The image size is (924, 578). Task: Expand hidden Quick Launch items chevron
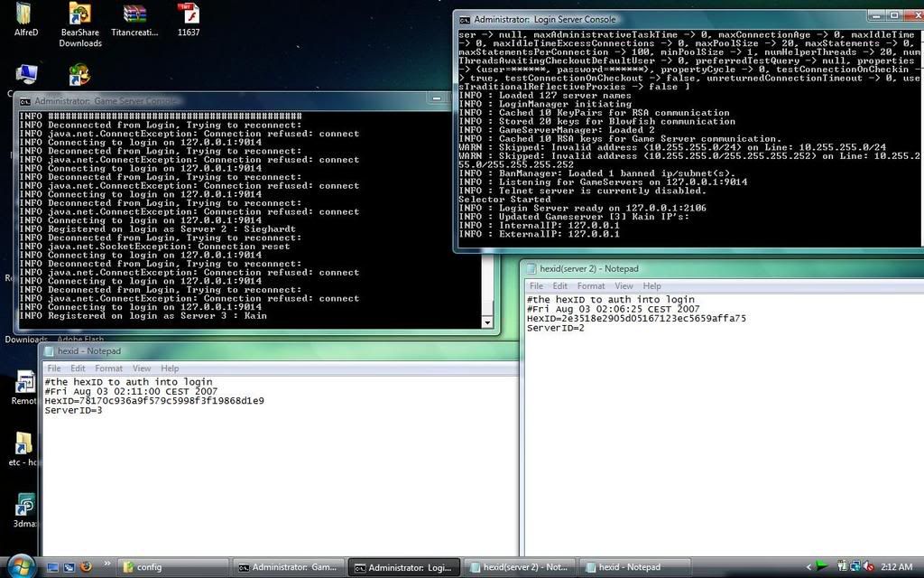[x=107, y=564]
